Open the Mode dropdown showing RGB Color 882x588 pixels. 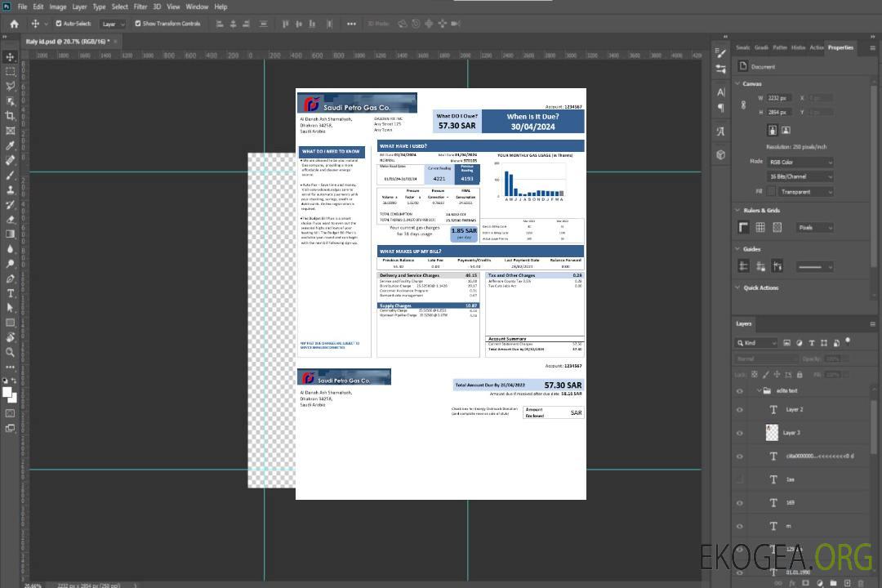(x=800, y=162)
